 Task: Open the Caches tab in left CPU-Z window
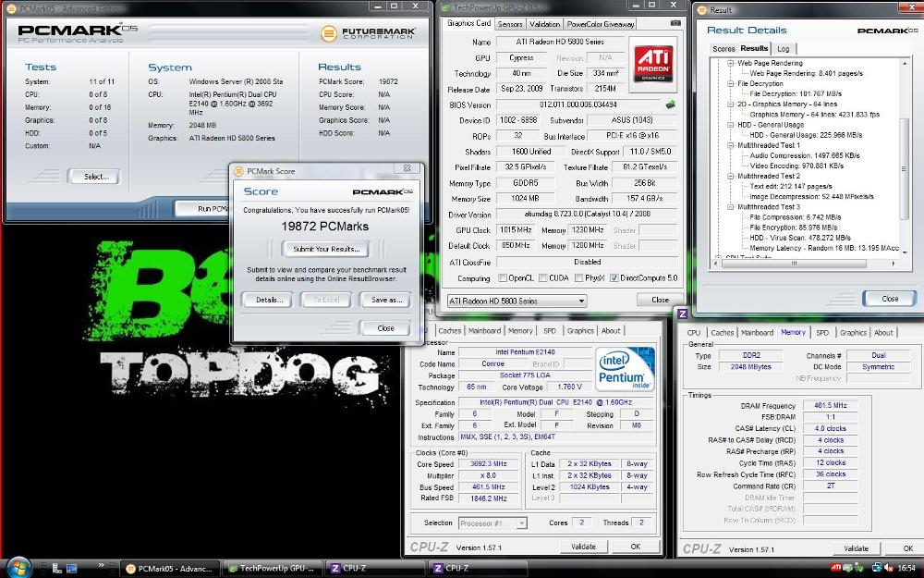pos(449,331)
